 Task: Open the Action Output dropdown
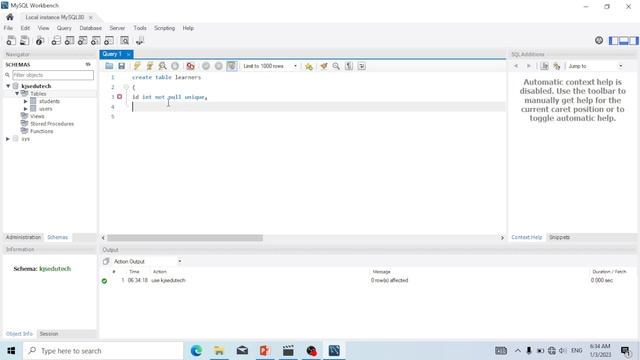[x=147, y=261]
